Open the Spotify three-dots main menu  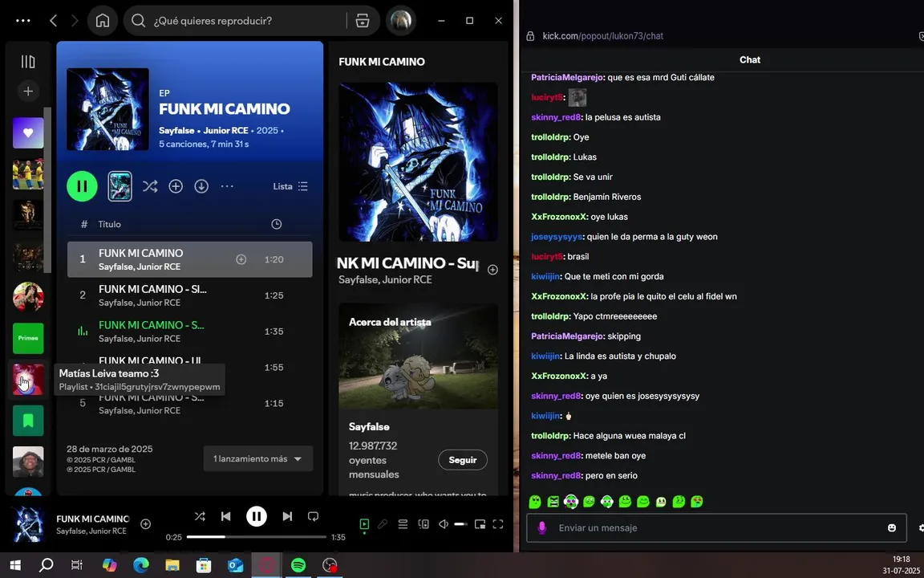[23, 21]
